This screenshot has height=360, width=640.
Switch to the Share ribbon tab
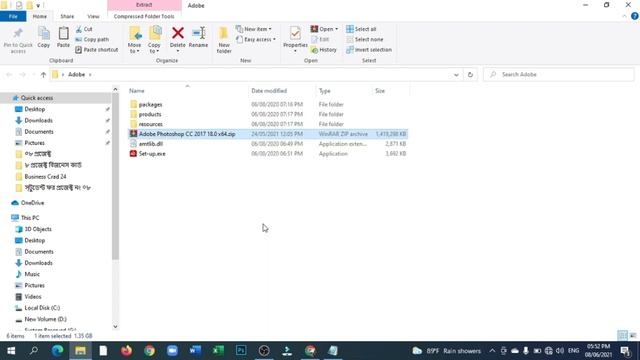point(67,16)
